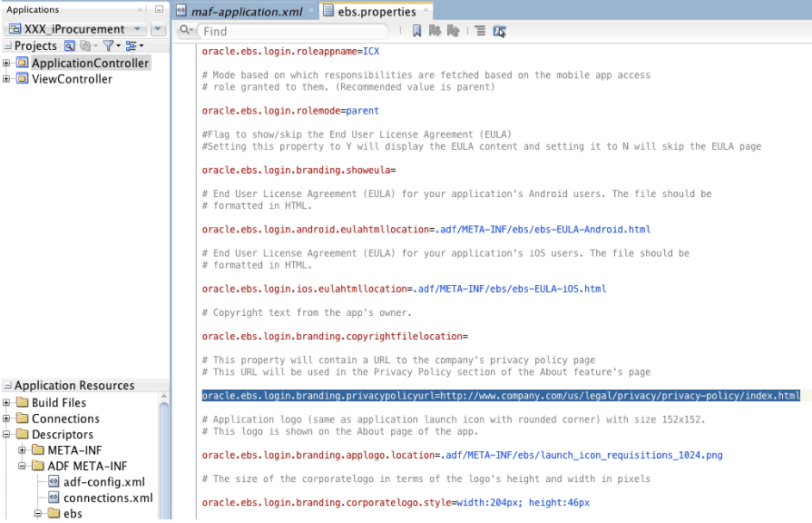Go to previous bookmark icon
The image size is (812, 523).
click(453, 31)
